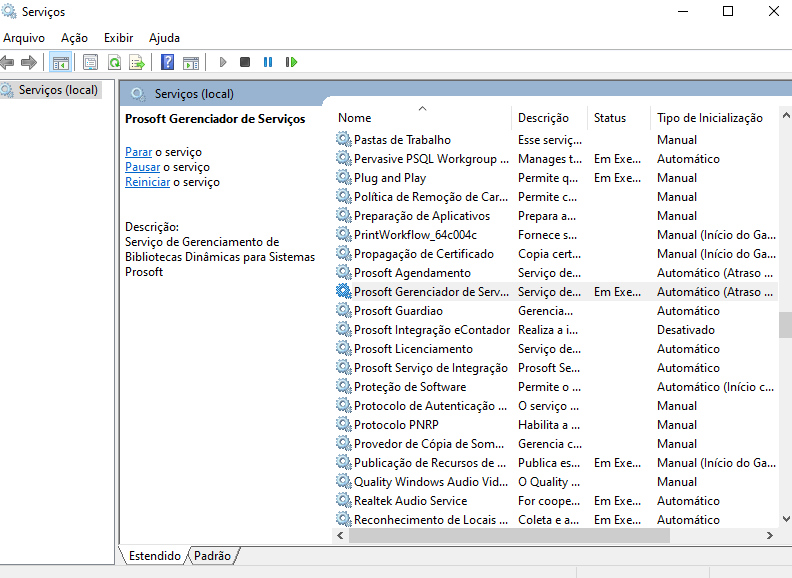
Task: Click the vertical scrollbar down arrow
Action: pyautogui.click(x=786, y=519)
